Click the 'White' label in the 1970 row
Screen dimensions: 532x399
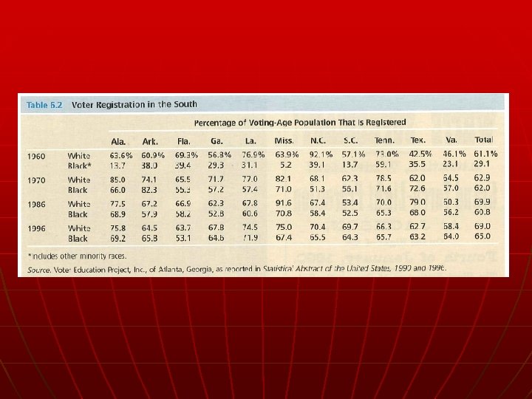click(79, 180)
